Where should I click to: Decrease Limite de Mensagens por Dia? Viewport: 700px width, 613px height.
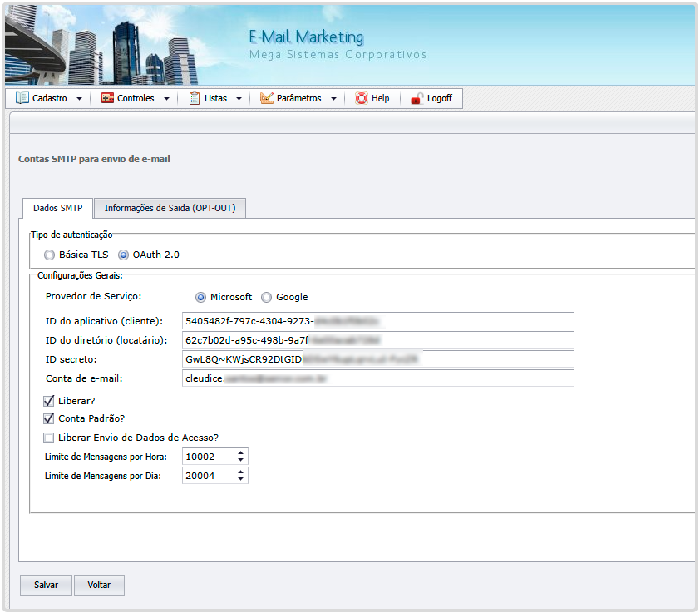pos(240,479)
